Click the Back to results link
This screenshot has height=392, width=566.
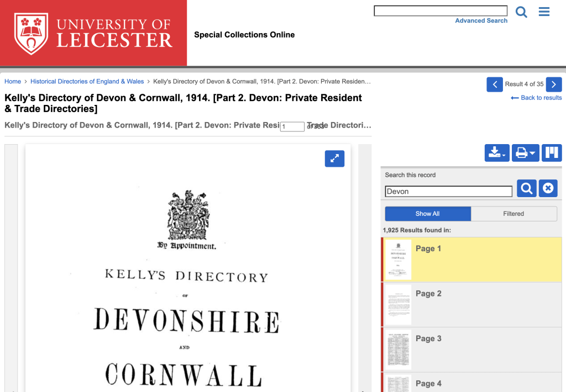click(x=536, y=98)
